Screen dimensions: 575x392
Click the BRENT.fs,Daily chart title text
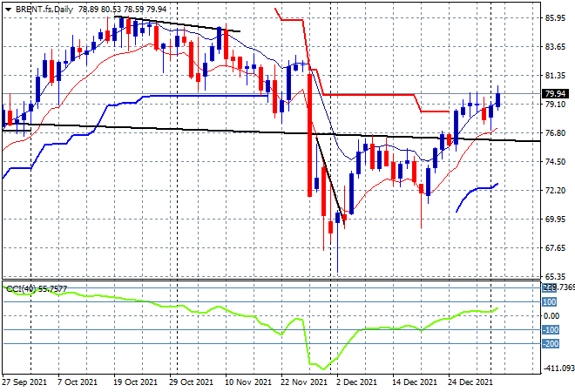tap(44, 10)
